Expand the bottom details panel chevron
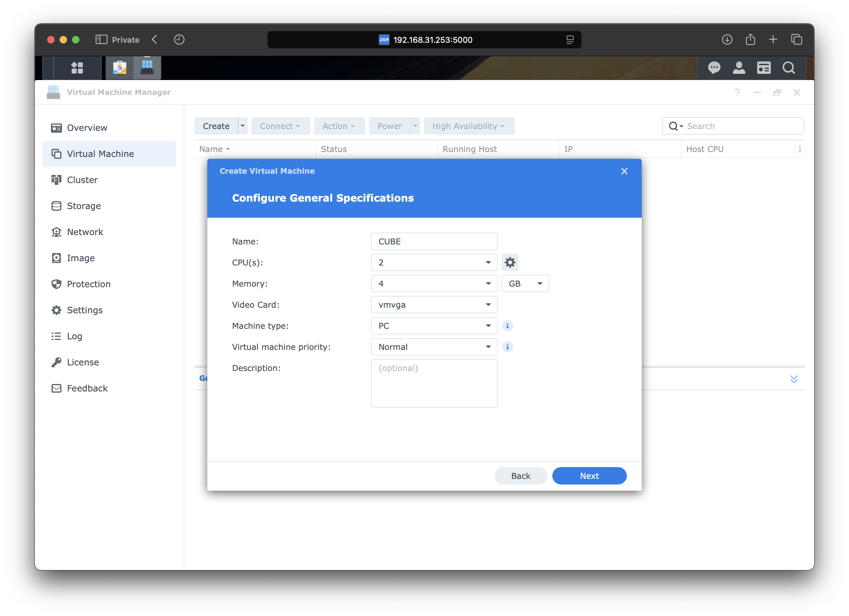The height and width of the screenshot is (616, 849). [x=793, y=379]
